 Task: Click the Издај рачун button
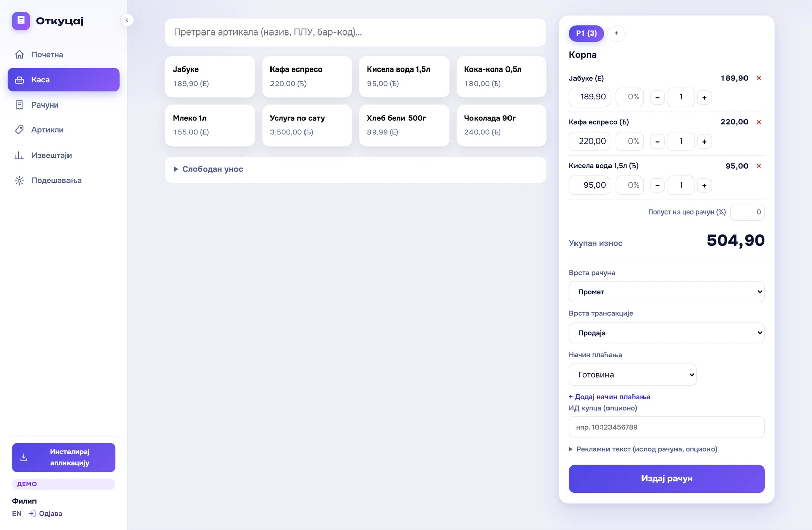pos(666,479)
